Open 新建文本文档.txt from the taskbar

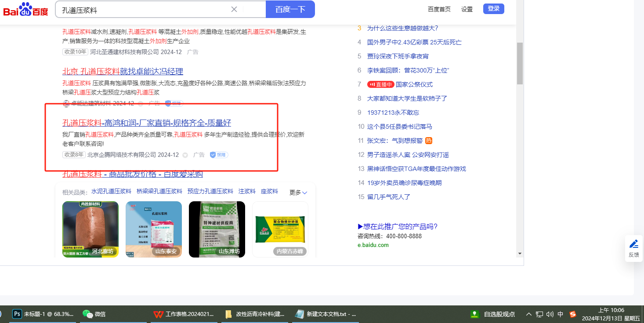pyautogui.click(x=326, y=314)
